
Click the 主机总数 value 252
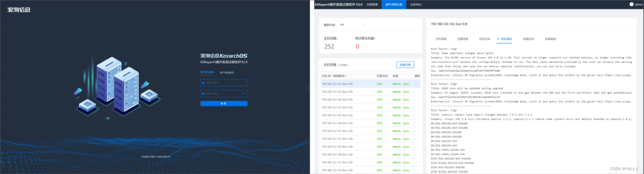(329, 46)
